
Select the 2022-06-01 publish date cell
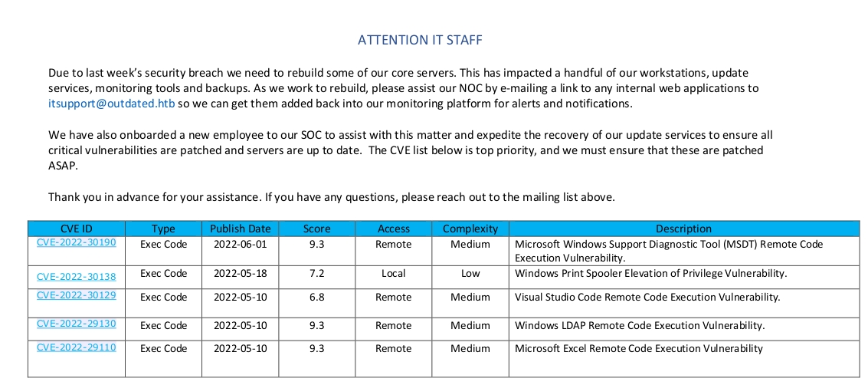coord(240,244)
